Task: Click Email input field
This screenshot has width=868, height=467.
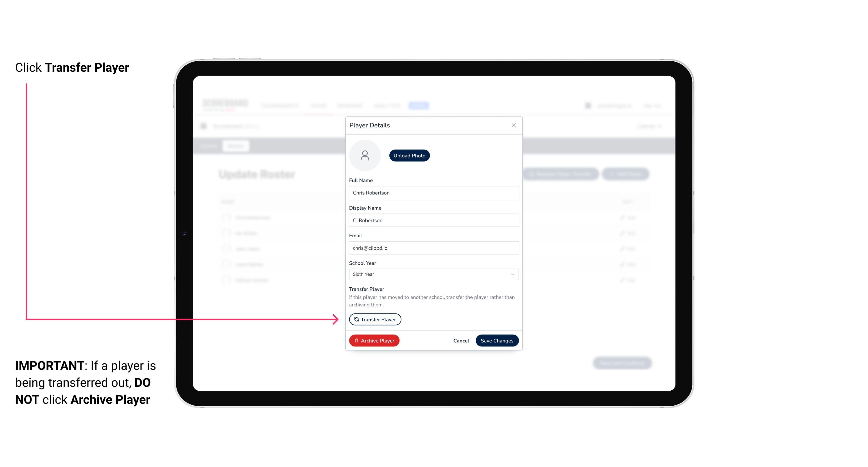Action: [433, 247]
